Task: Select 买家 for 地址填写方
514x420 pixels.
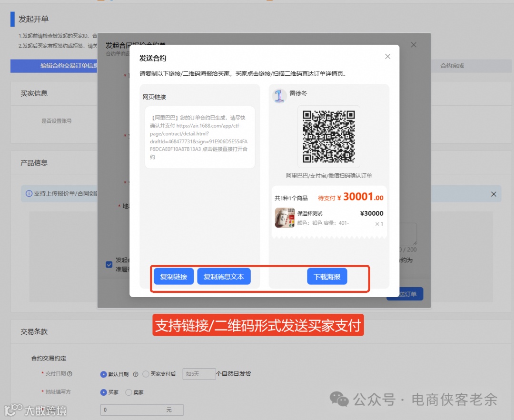Action: click(x=104, y=392)
